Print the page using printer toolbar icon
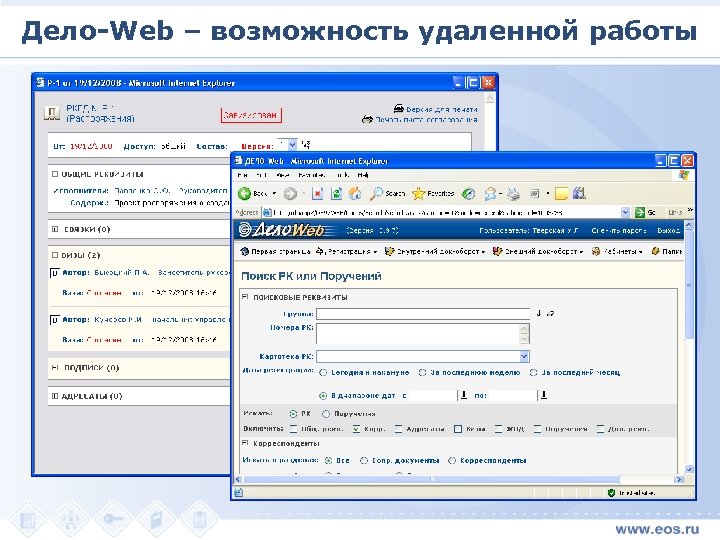The image size is (720, 540). (513, 194)
